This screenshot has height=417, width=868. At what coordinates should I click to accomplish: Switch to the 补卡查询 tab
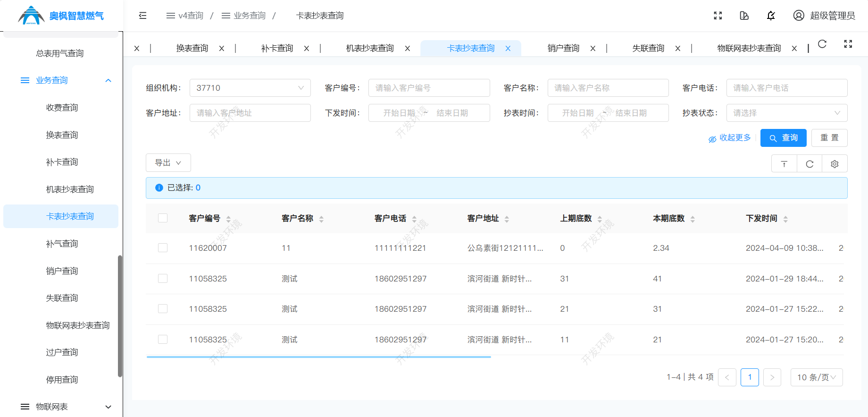tap(277, 48)
